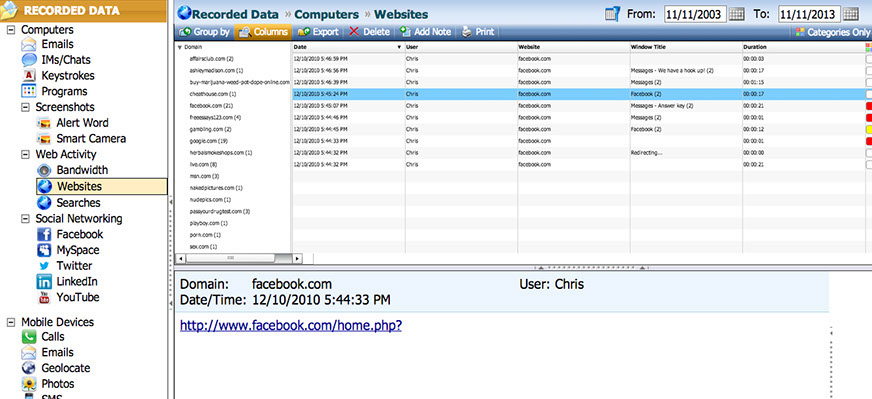The image size is (872, 399).
Task: Tick the checkbox on the 5:46:59 PM row
Action: click(x=869, y=59)
